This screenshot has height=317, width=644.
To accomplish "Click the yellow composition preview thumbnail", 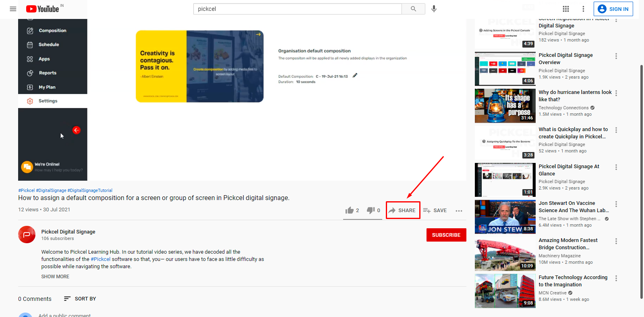I will click(x=200, y=66).
